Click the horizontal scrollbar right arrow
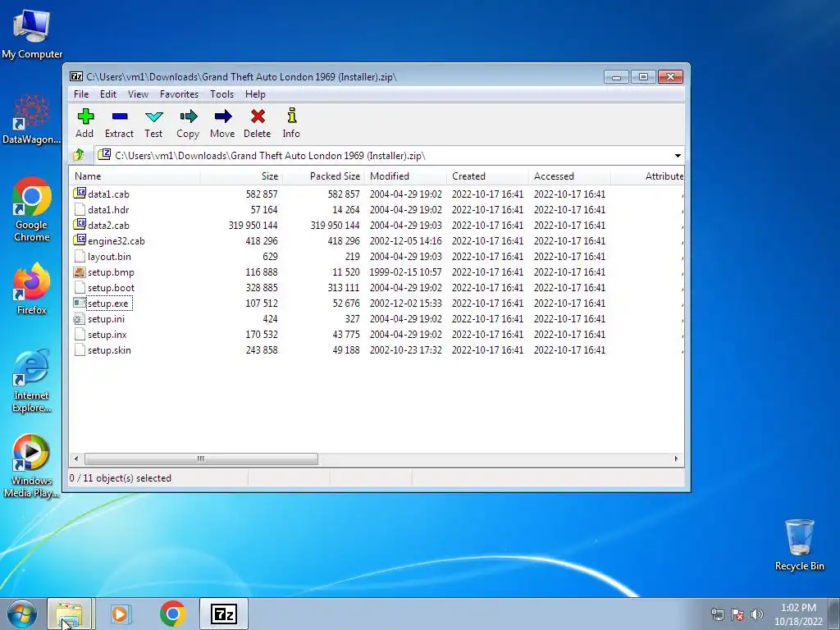Image resolution: width=840 pixels, height=630 pixels. (x=676, y=459)
